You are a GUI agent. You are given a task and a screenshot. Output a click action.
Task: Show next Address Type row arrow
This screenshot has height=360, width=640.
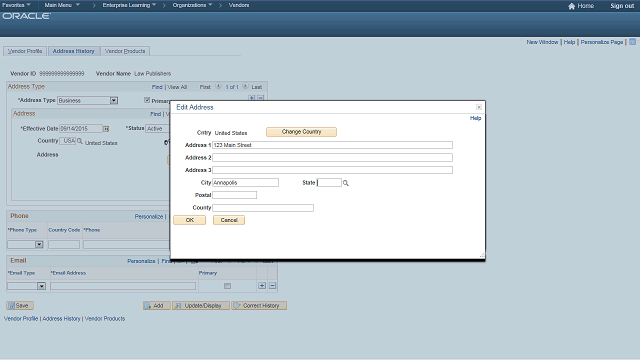click(245, 86)
